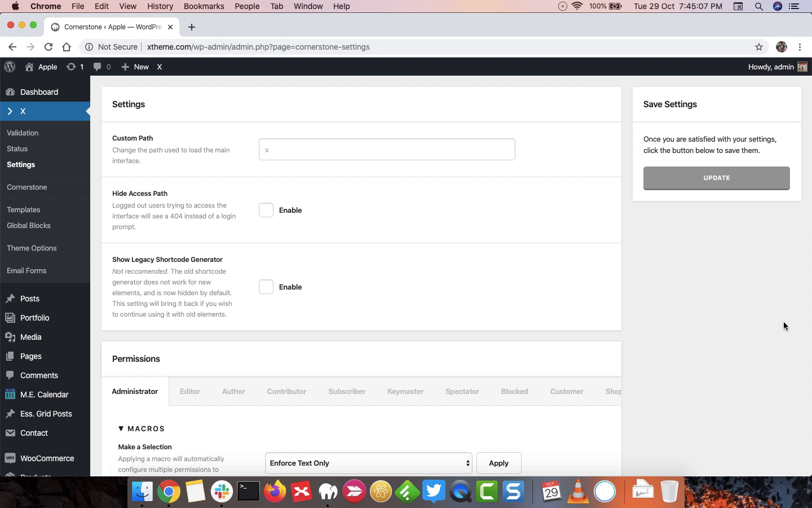
Task: Open Templates in the sidebar
Action: (x=24, y=209)
